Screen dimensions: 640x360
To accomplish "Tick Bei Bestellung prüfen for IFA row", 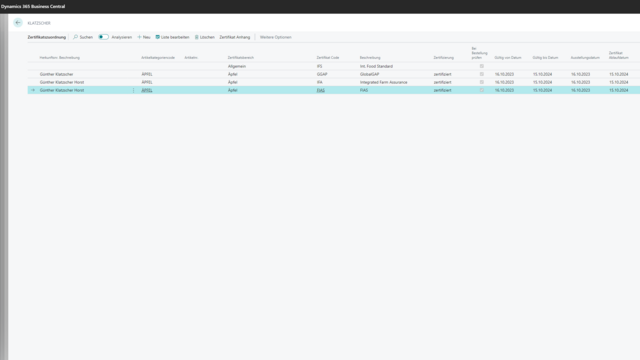I will tap(482, 82).
